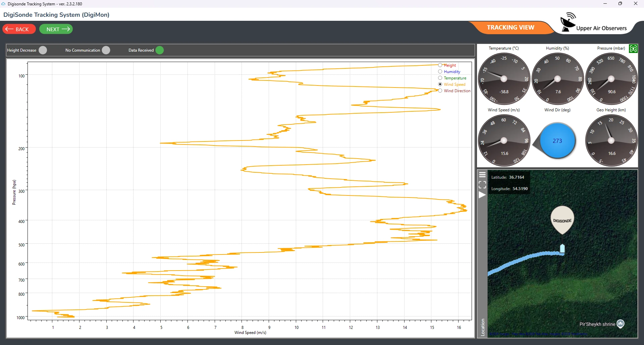This screenshot has height=345, width=644.
Task: Click the green Data Received indicator
Action: 160,50
